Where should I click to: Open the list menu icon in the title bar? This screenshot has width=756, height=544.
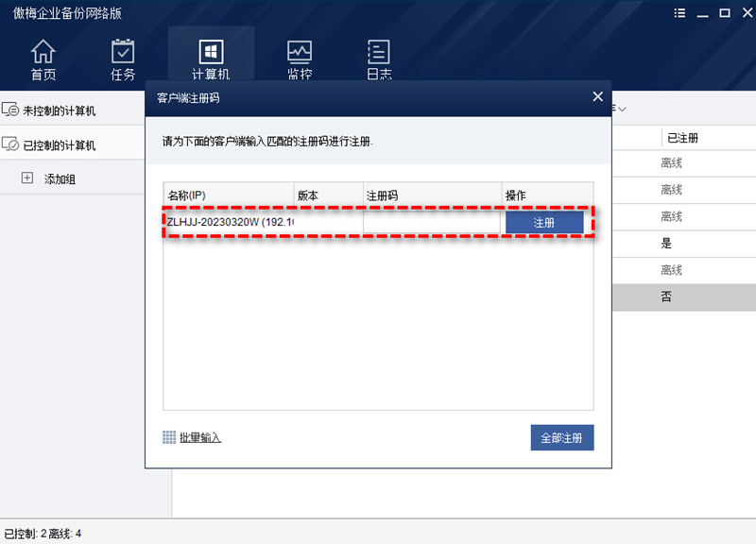click(x=679, y=13)
